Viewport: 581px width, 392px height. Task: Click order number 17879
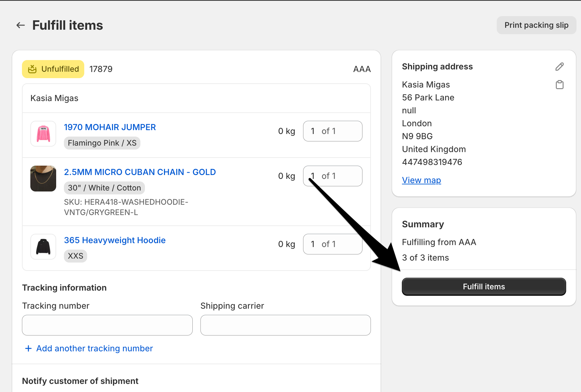101,69
